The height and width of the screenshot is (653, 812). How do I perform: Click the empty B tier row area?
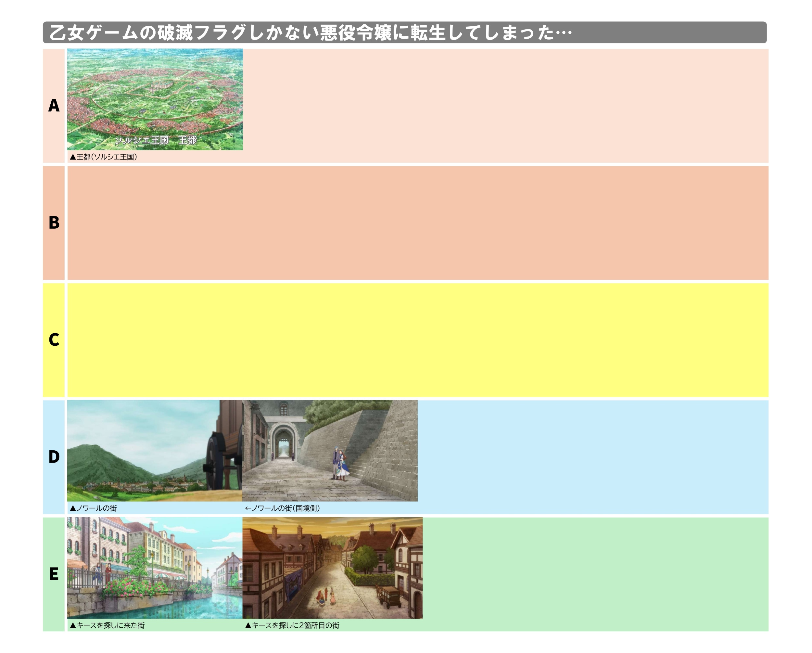tap(418, 223)
